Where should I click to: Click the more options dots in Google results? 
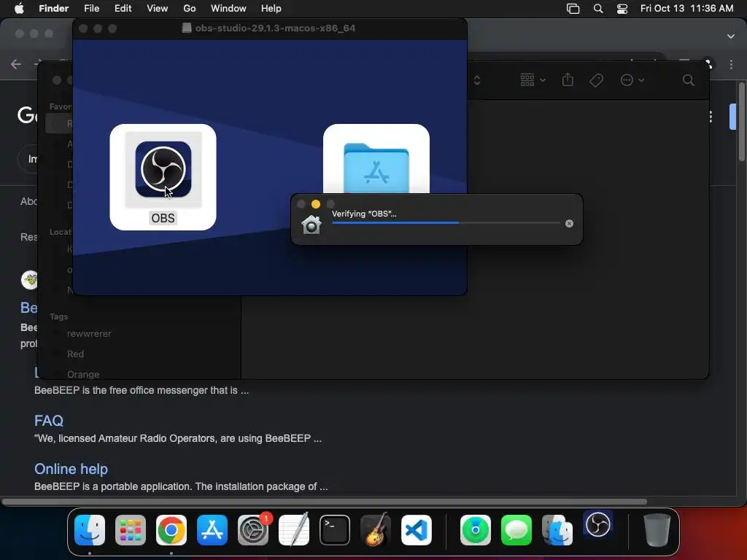point(711,117)
